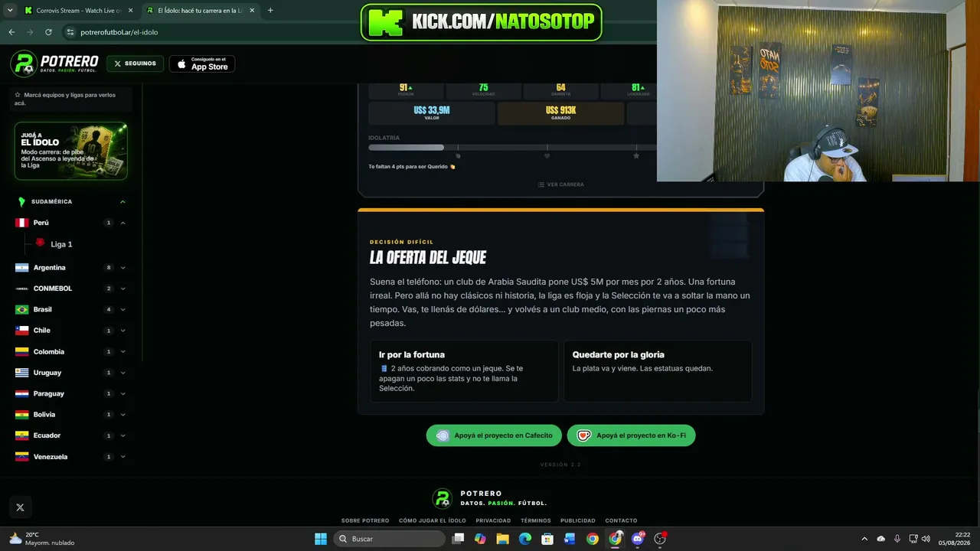Viewport: 980px width, 551px height.
Task: Click the Uruguay flag icon
Action: click(x=21, y=373)
